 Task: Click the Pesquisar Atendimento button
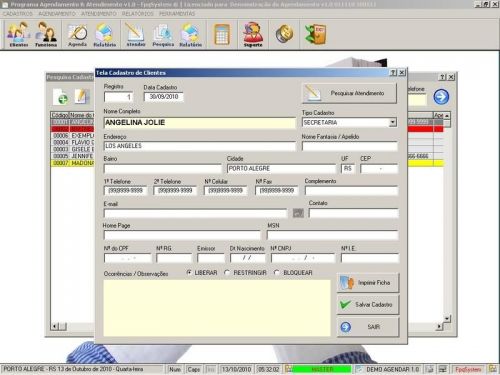(349, 93)
